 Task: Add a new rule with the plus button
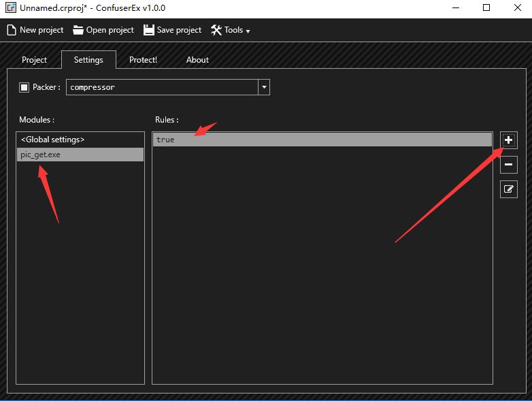[508, 140]
